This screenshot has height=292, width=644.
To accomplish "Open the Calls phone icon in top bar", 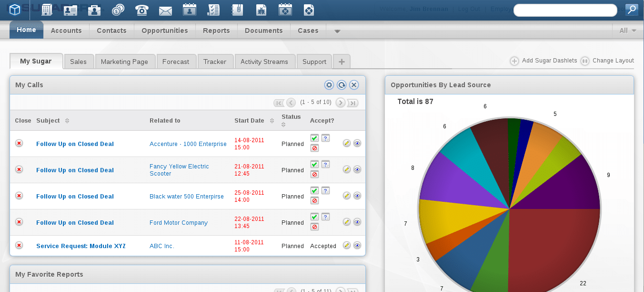I will [x=141, y=10].
